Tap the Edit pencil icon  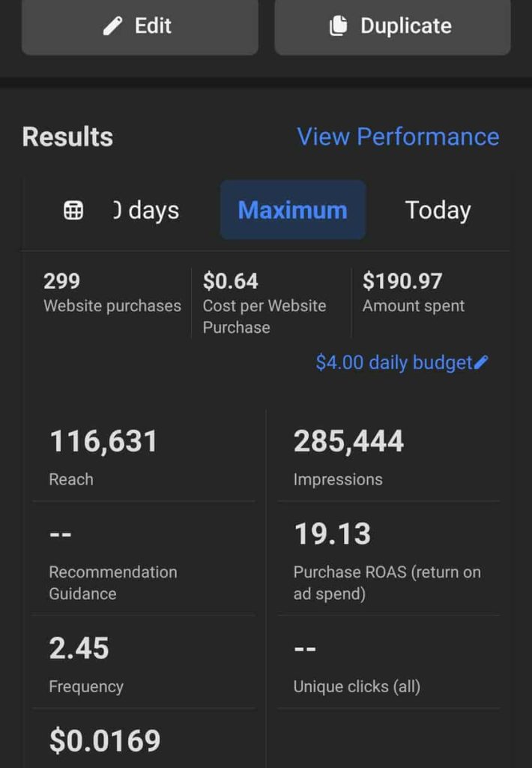tap(112, 26)
